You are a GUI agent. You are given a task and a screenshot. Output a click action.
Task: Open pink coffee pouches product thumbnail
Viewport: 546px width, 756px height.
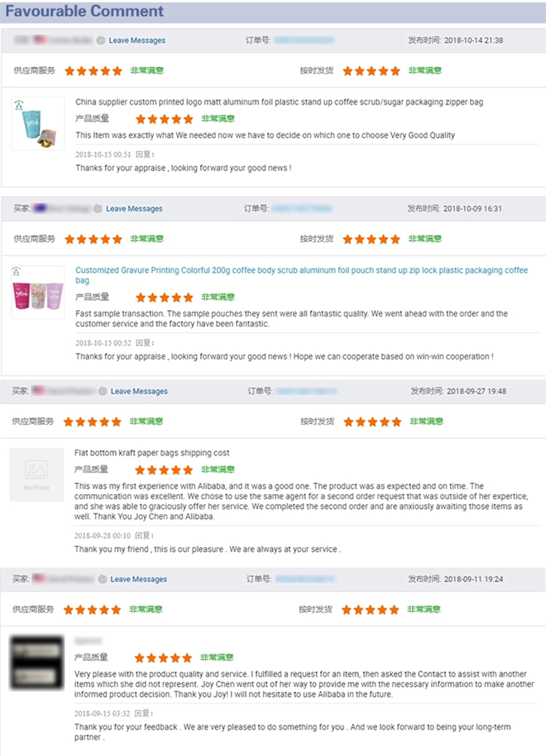tap(38, 292)
